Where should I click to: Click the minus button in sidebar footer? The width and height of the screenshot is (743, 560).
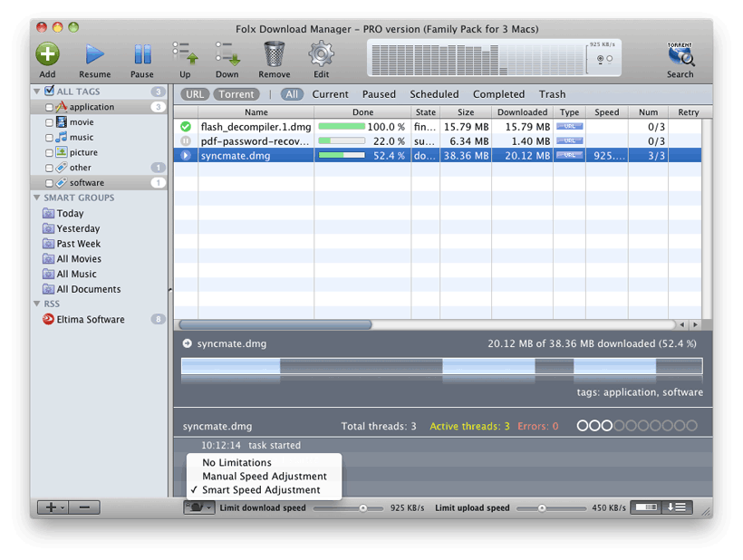[84, 507]
